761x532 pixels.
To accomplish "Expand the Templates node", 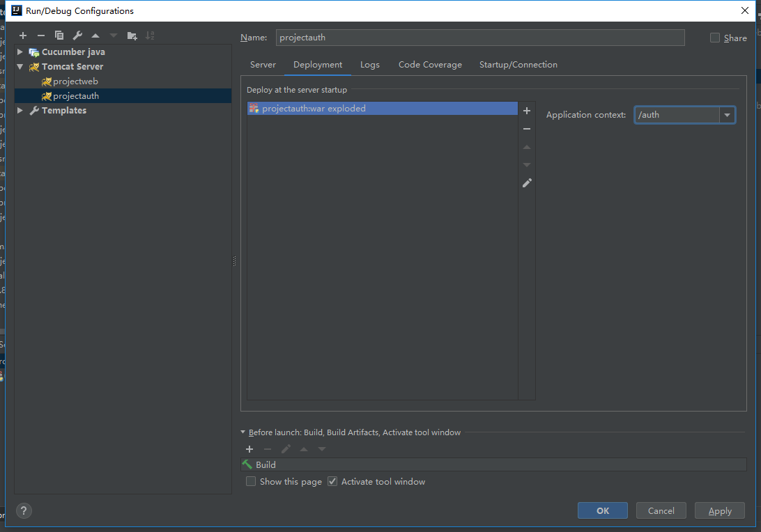I will [20, 111].
